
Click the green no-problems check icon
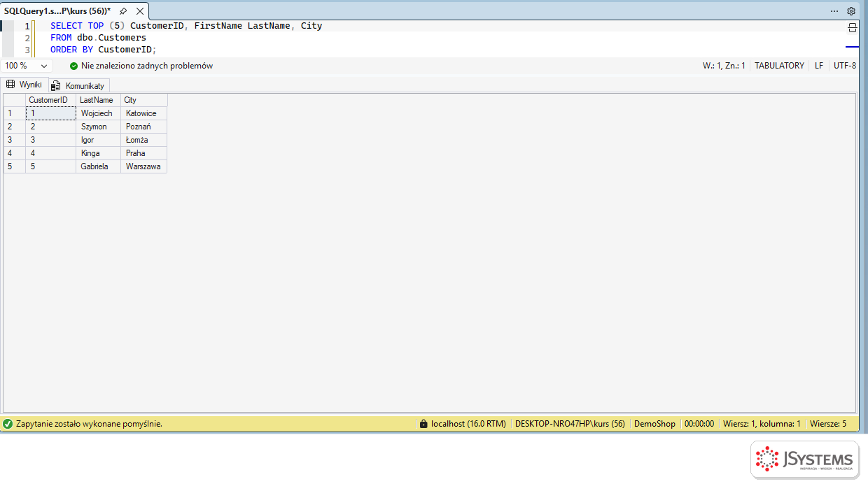tap(73, 66)
